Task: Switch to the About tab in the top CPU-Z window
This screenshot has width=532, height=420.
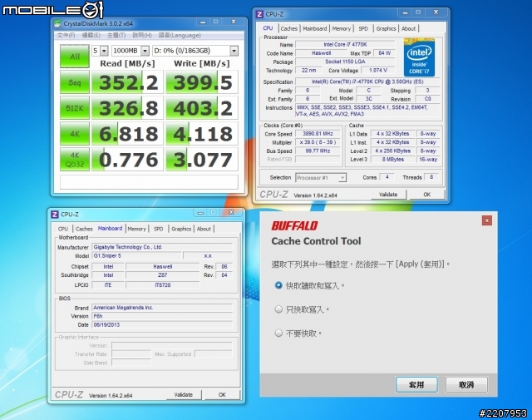Action: click(408, 29)
